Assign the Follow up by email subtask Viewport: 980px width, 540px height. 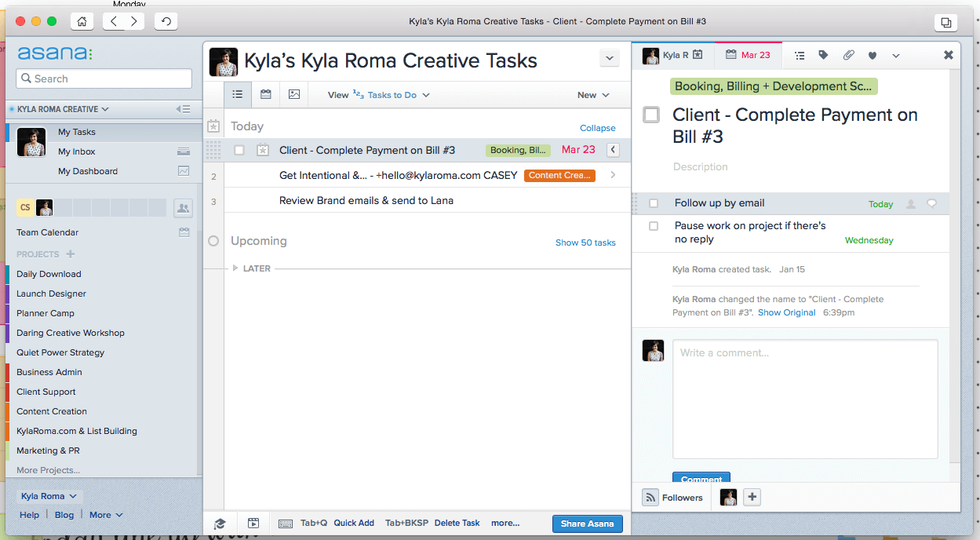(x=911, y=203)
